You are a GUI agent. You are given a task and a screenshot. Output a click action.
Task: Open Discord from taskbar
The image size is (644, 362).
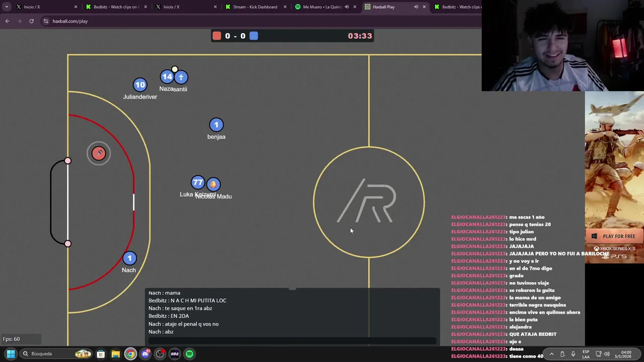point(145,354)
